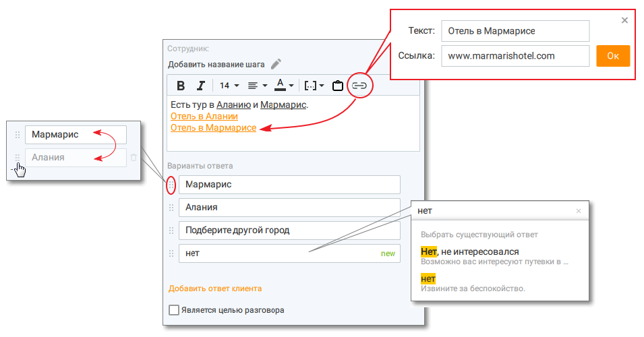
Task: Click the 'new' tag in the нет field
Action: click(x=388, y=253)
